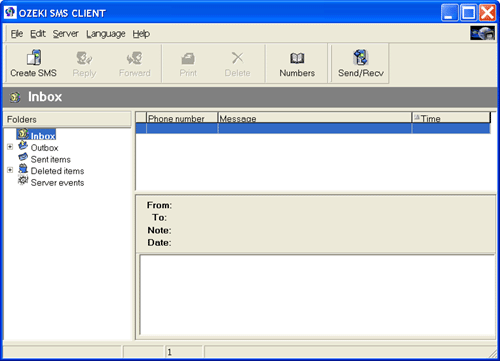Click the Folders panel header
Screen dimensions: 500x361
tap(67, 119)
